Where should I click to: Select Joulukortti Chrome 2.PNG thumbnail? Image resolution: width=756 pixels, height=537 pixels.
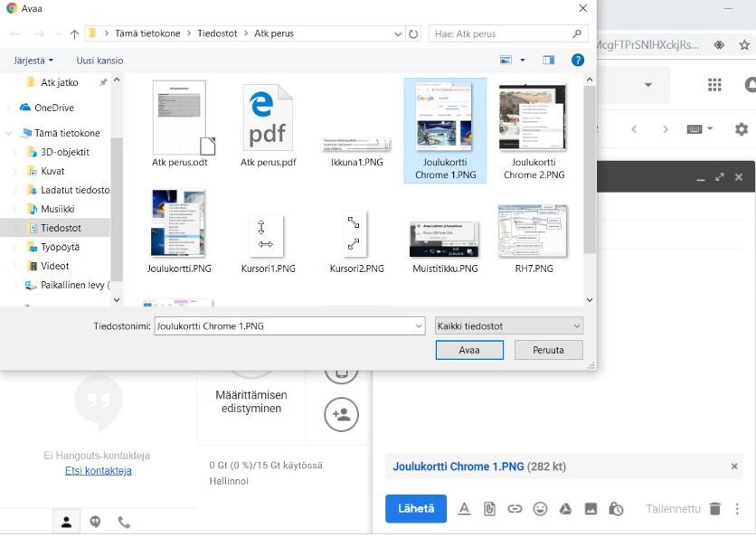pyautogui.click(x=534, y=130)
